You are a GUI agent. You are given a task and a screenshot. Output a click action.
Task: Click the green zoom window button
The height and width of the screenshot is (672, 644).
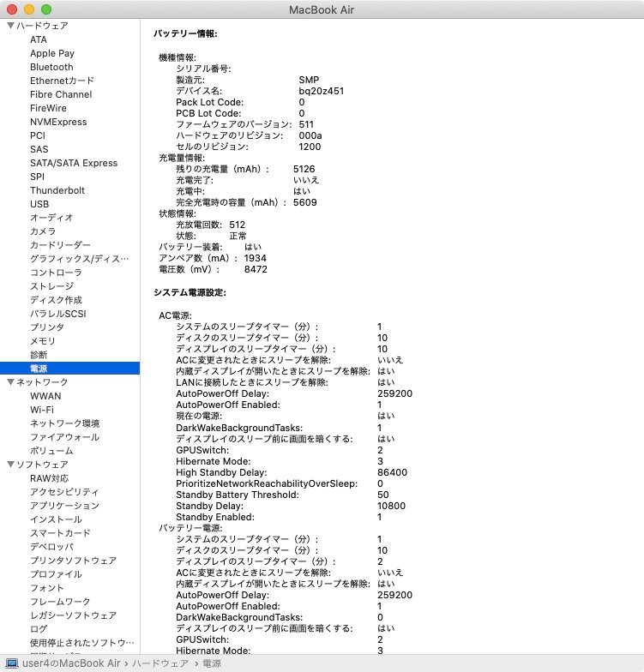tap(46, 9)
